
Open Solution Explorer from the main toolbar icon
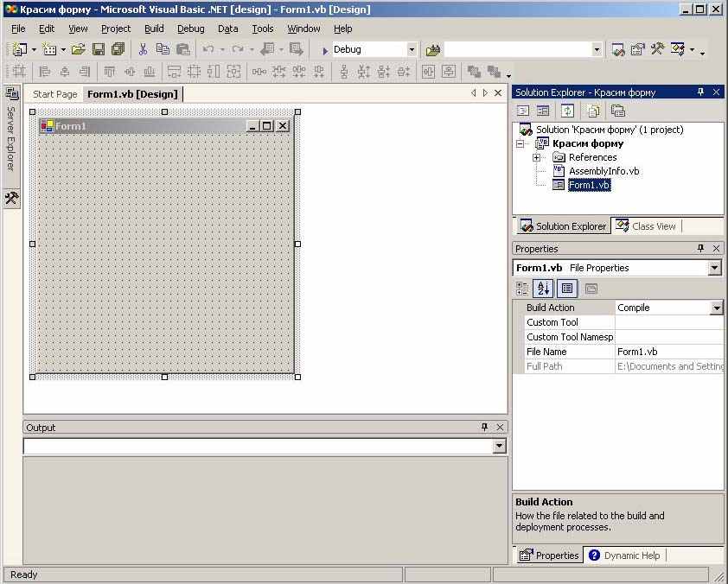click(x=618, y=49)
